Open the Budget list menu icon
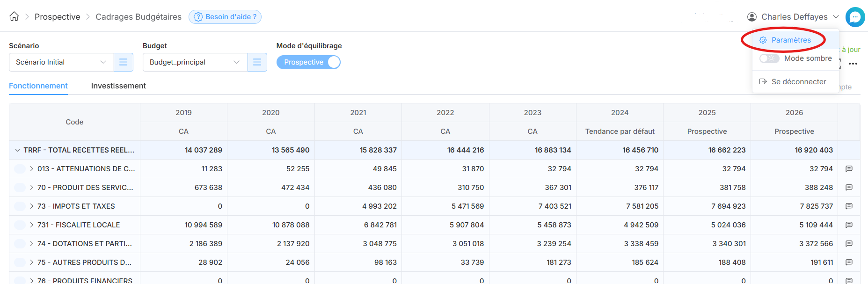The width and height of the screenshot is (868, 284). click(257, 62)
